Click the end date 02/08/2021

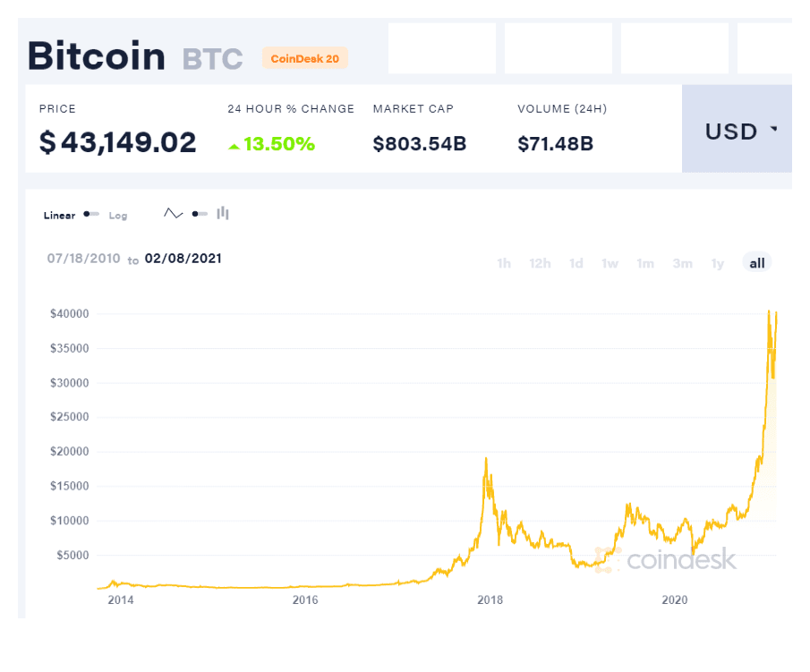(183, 259)
